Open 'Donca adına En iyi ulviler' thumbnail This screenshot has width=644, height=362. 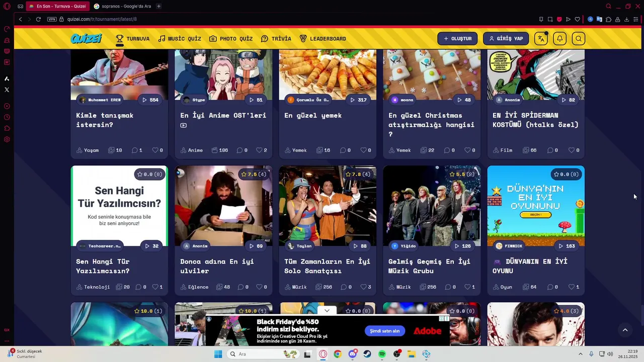(223, 206)
